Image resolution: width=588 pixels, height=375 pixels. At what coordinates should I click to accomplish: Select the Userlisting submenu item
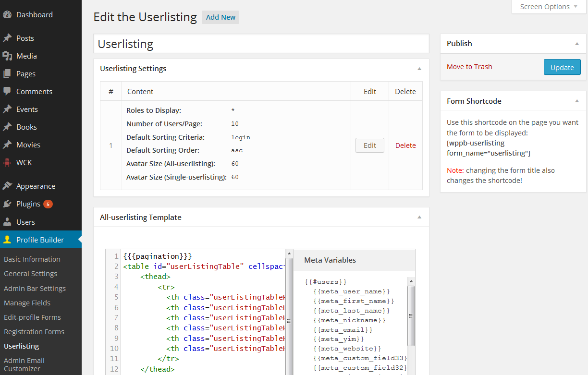click(22, 346)
